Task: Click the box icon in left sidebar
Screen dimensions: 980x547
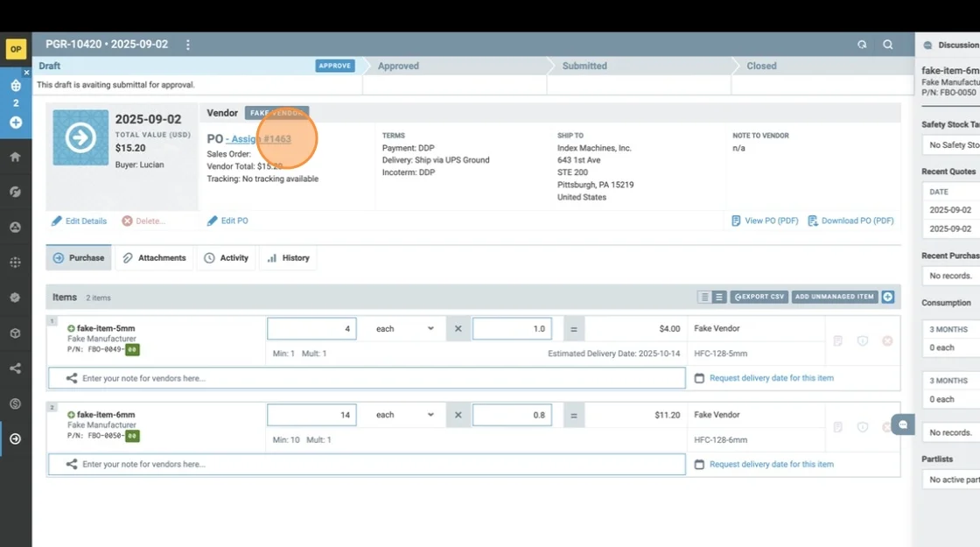Action: 15,333
